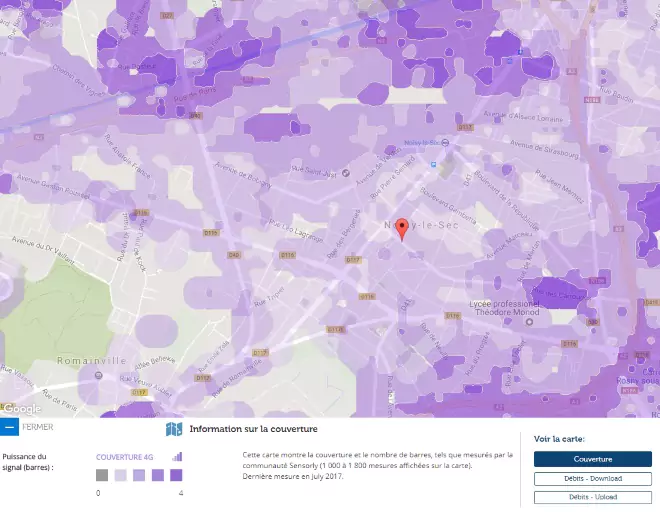Click the map icon beside Information sur la couverture
Viewport: 660px width, 518px height.
point(174,429)
